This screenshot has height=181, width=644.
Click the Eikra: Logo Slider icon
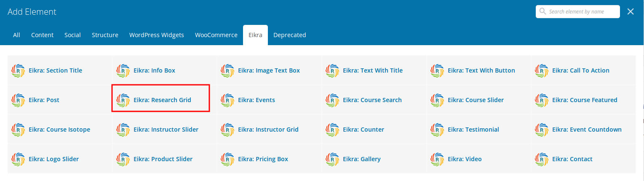point(18,159)
